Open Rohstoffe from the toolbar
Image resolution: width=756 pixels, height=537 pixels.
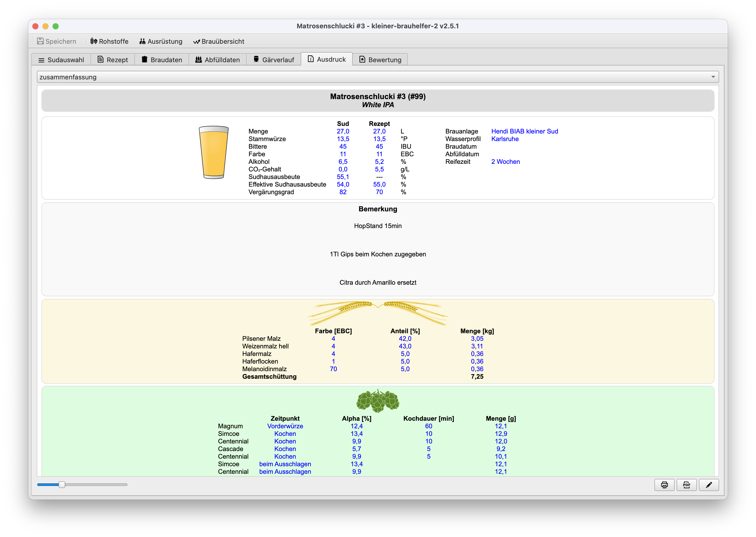pyautogui.click(x=109, y=41)
